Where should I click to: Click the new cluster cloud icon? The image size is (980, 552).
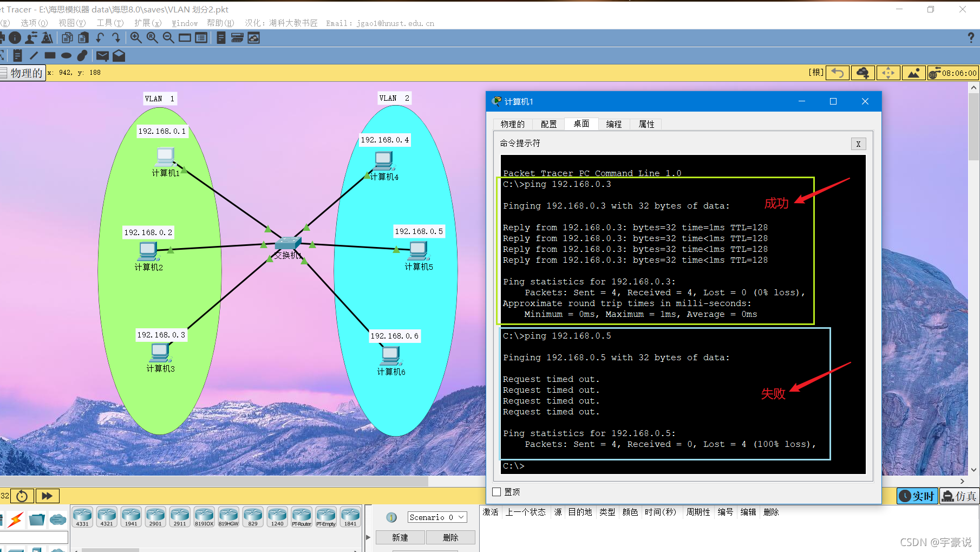pyautogui.click(x=863, y=73)
